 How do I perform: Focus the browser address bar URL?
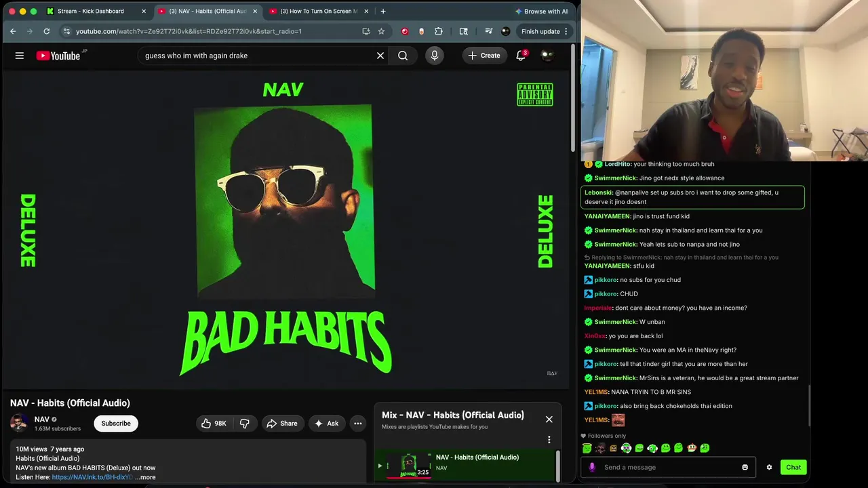coord(189,31)
